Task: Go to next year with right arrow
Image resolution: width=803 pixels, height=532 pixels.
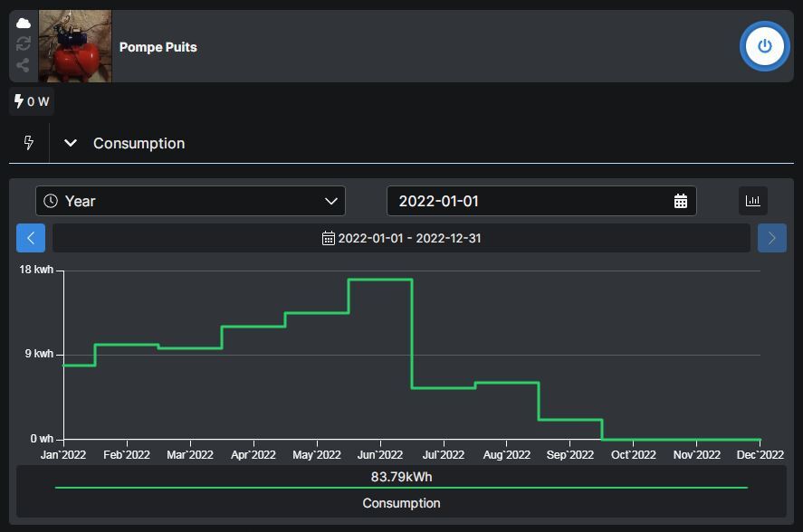Action: (x=771, y=238)
